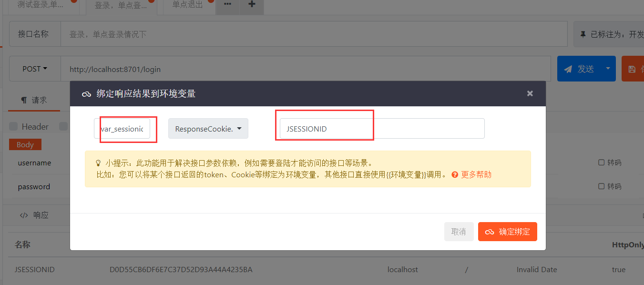Click the pin icon next to 已标注为：开发

click(x=583, y=33)
